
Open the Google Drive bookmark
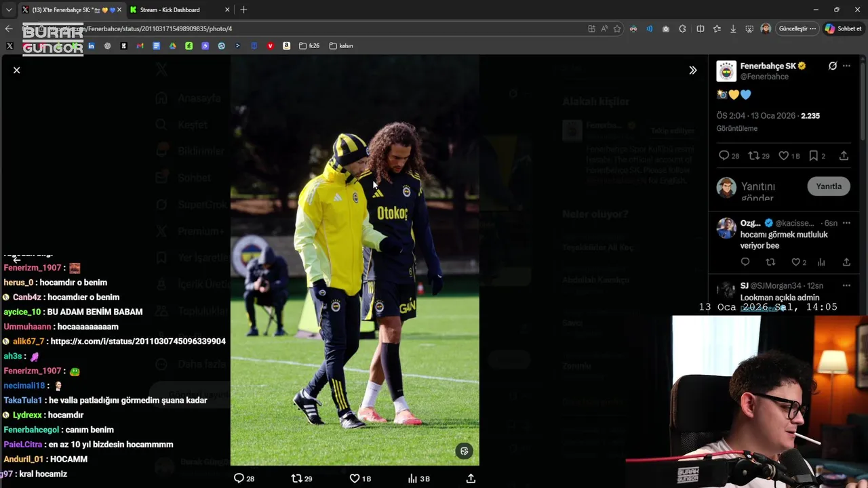tap(172, 46)
